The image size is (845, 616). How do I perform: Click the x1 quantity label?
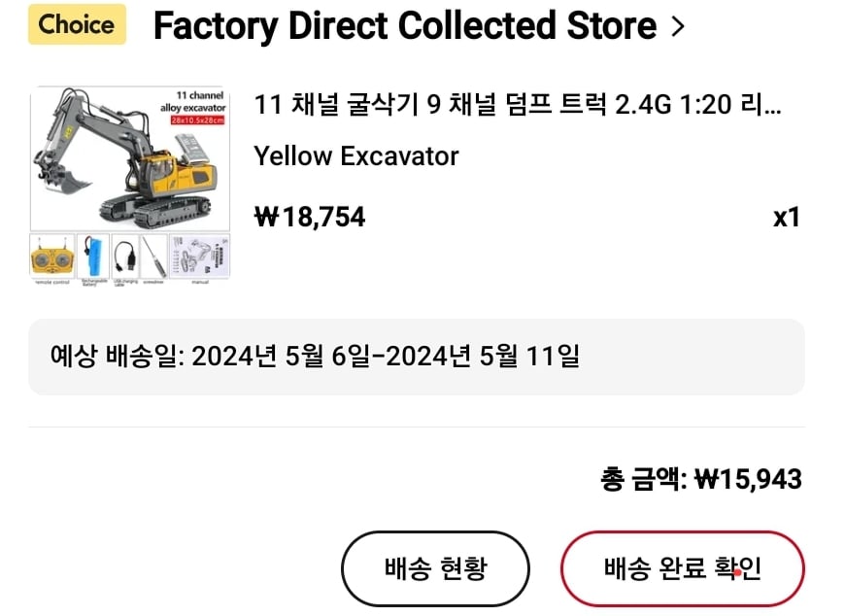coord(787,218)
